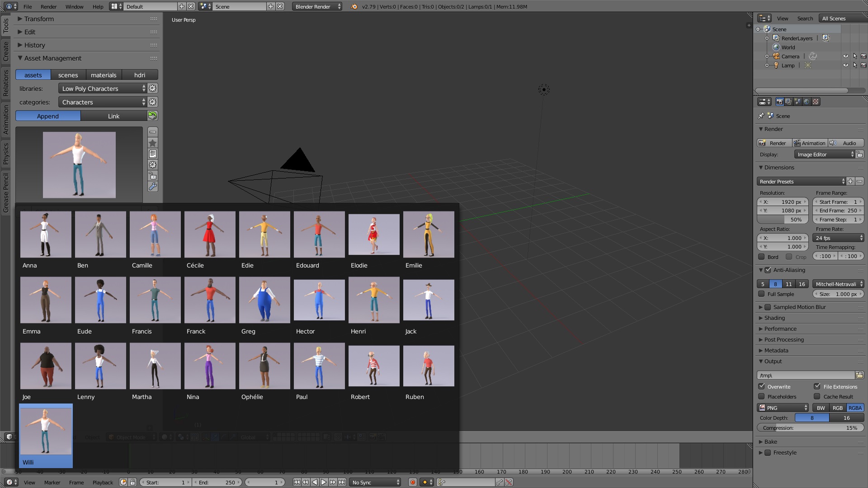Open the Animation vertical sidebar tab

click(6, 120)
